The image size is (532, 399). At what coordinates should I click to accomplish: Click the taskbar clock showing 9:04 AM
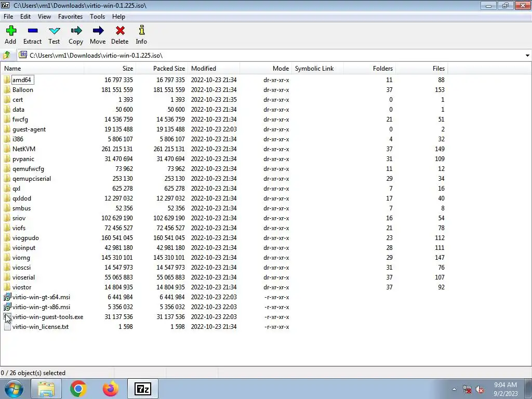point(505,389)
